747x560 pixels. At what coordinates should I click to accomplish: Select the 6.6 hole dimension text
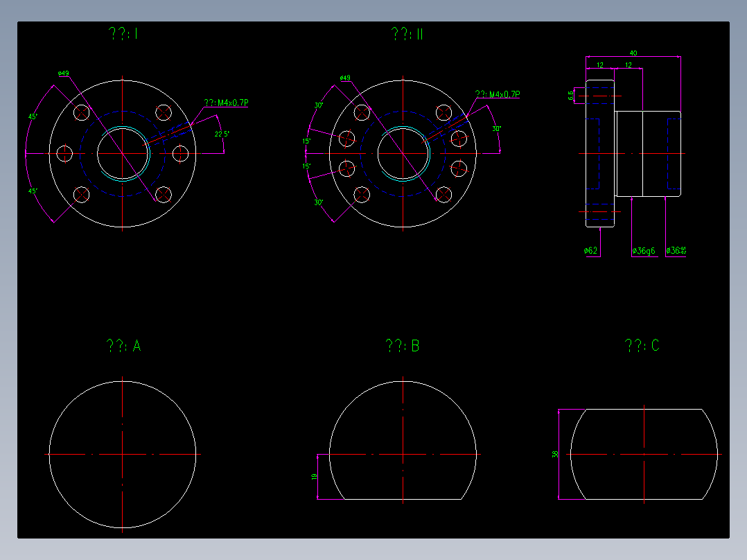[x=571, y=96]
